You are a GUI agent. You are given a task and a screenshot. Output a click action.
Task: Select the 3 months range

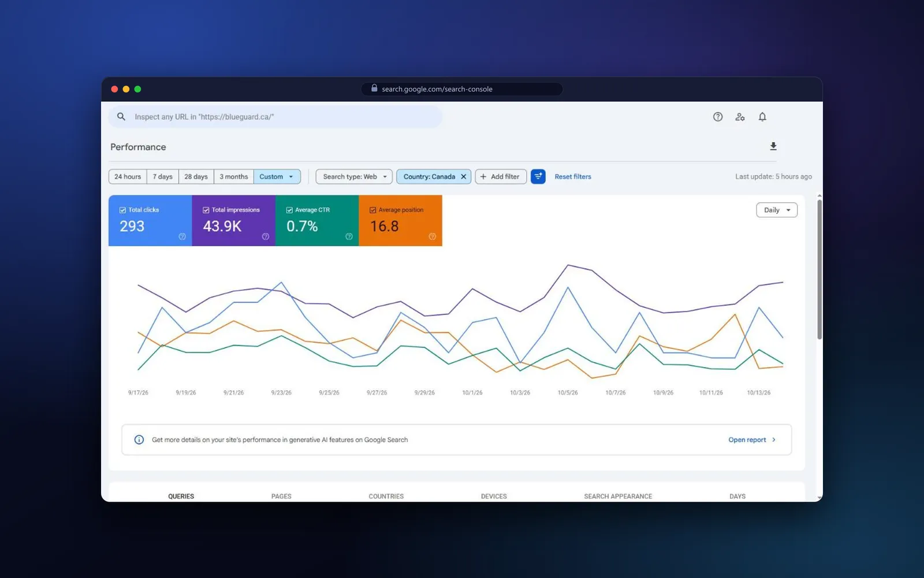click(x=233, y=177)
